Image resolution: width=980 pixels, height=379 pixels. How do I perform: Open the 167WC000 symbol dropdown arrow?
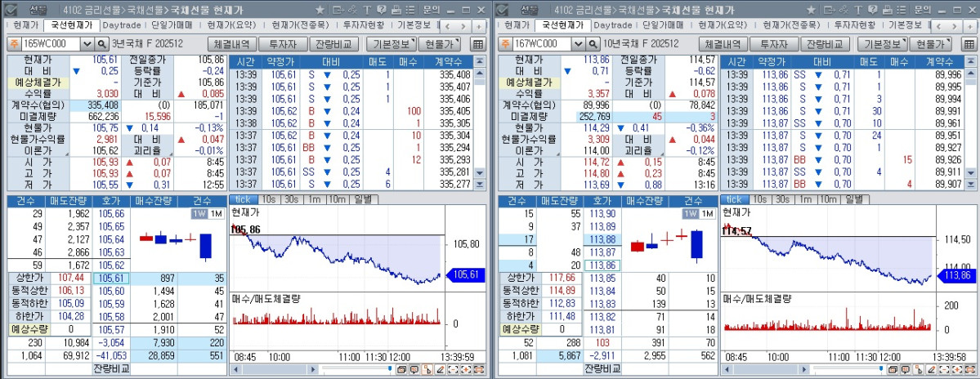click(578, 44)
